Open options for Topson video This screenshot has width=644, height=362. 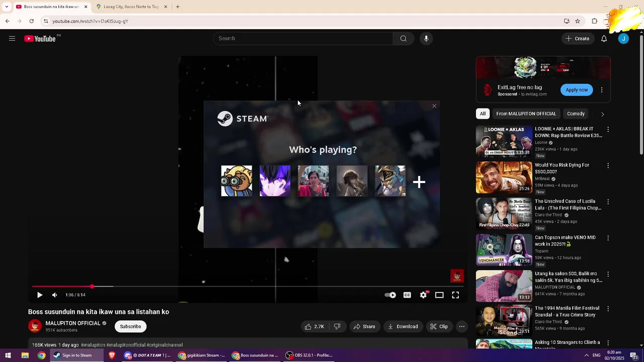pos(608,238)
